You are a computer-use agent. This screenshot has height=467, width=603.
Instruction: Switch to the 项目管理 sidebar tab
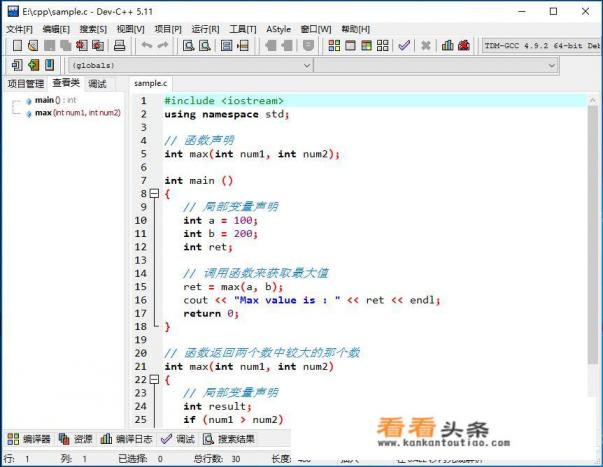(x=26, y=83)
